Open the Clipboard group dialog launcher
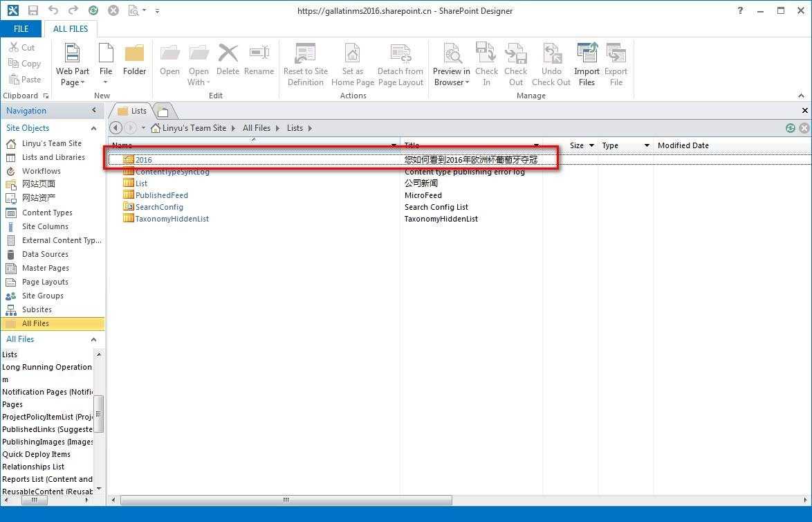The image size is (812, 522). (46, 96)
